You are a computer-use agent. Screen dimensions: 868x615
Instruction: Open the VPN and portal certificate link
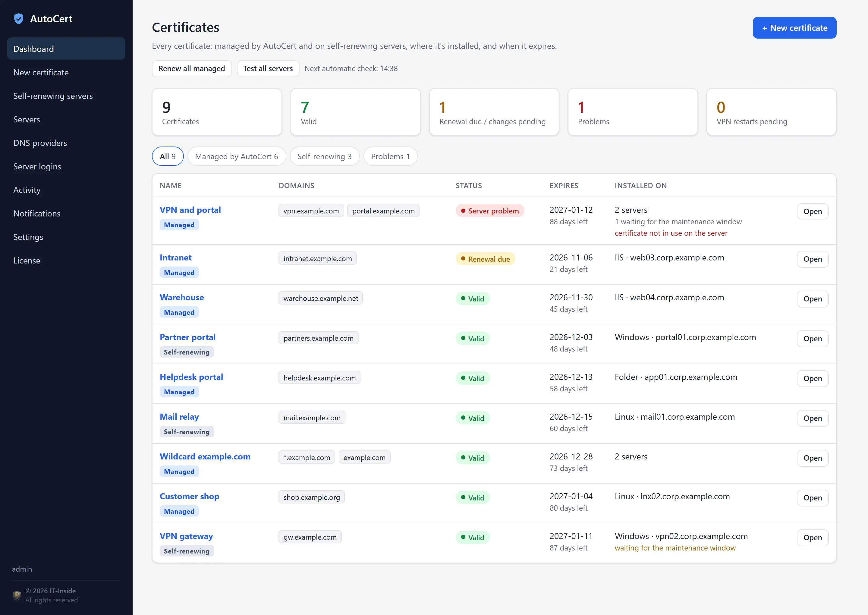[x=190, y=210]
